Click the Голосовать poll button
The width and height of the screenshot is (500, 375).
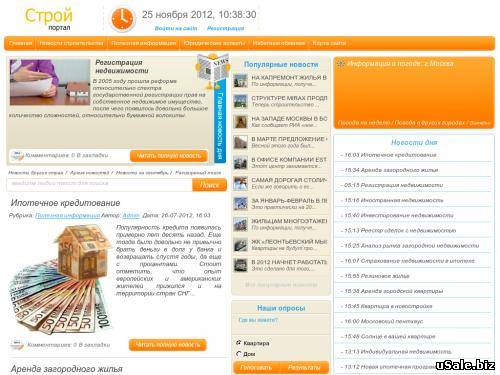click(256, 367)
